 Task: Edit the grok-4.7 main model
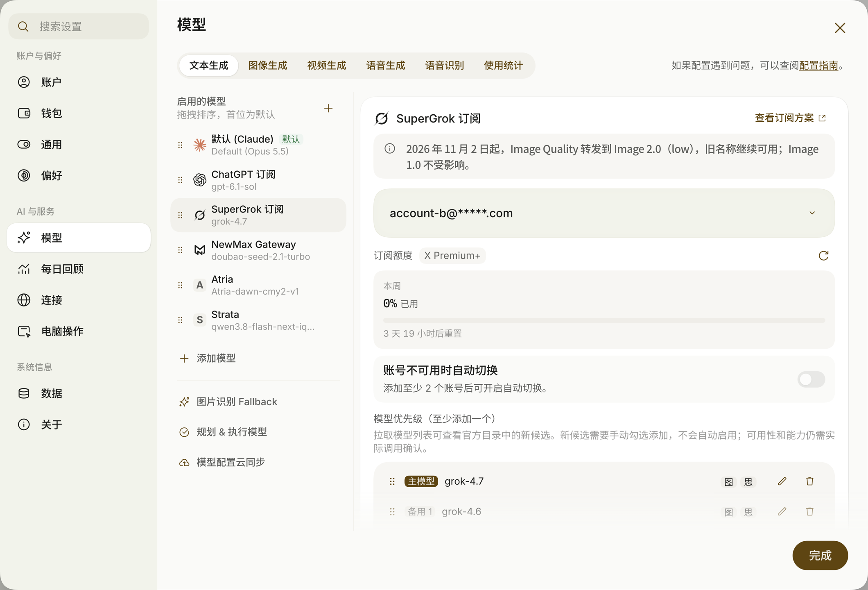pyautogui.click(x=782, y=481)
